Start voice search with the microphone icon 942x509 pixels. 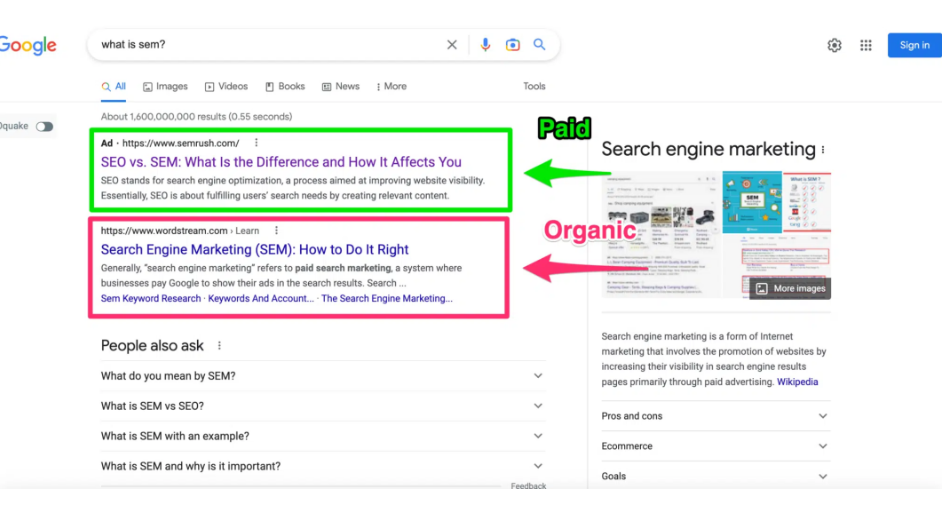click(485, 45)
